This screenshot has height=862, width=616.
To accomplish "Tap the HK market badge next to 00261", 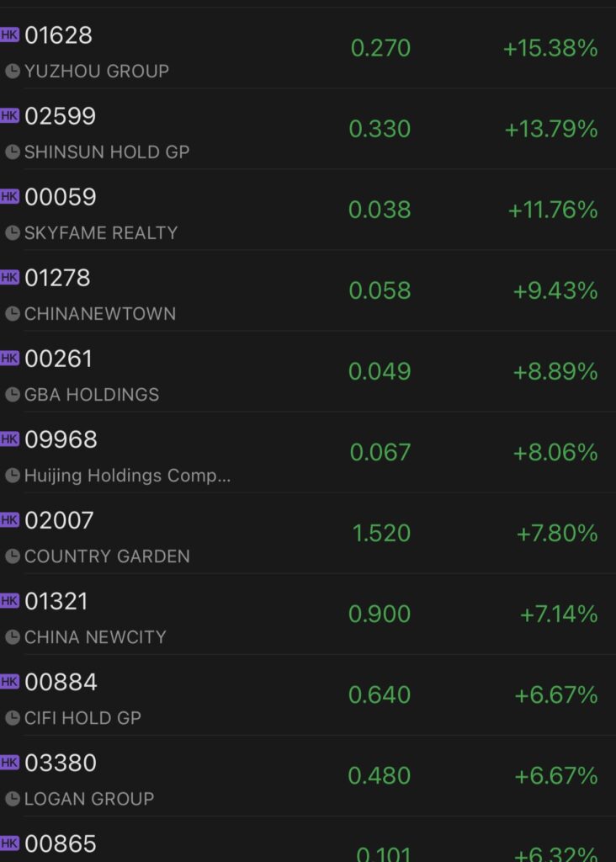I will (x=9, y=358).
